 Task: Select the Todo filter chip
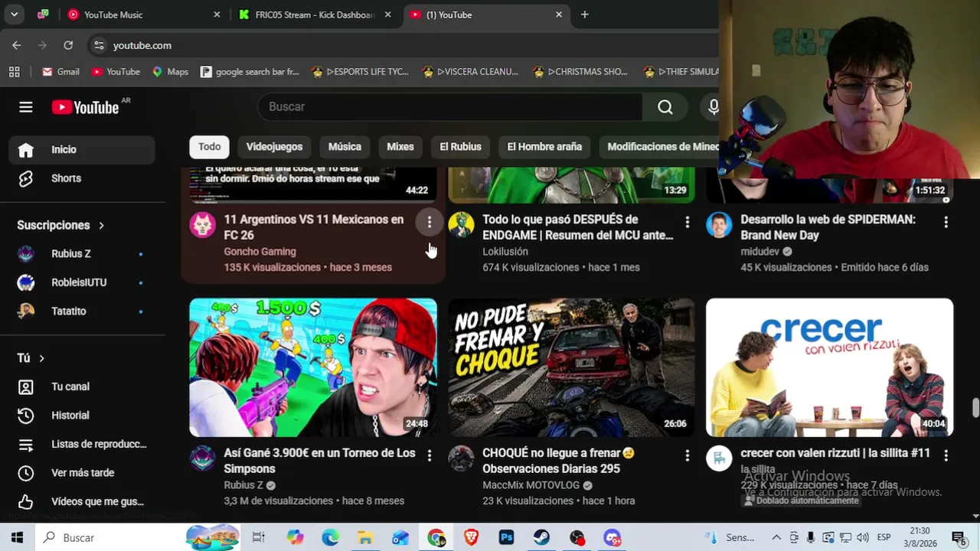point(209,147)
